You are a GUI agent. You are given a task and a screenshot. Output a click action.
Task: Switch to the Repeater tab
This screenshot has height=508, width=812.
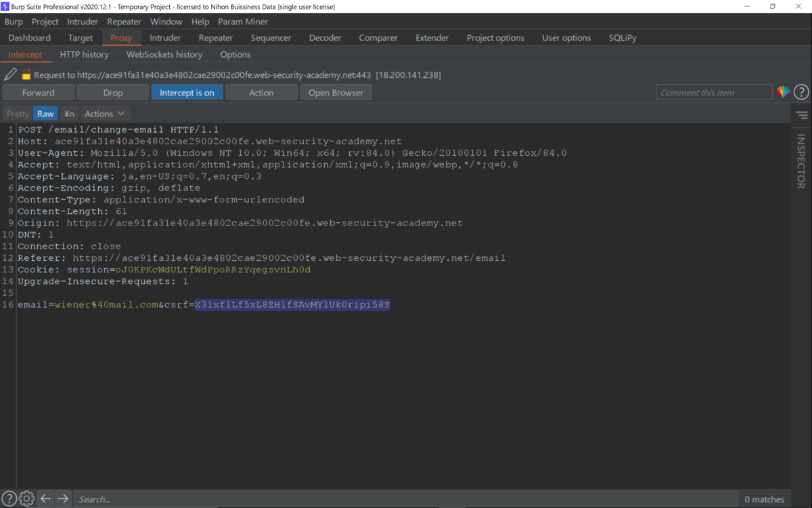(x=216, y=38)
